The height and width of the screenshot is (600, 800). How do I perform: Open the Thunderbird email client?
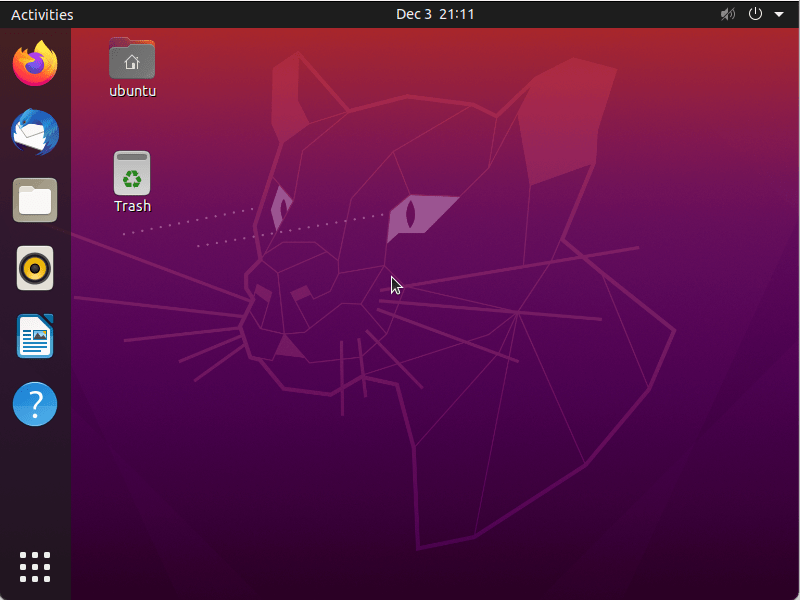coord(35,132)
